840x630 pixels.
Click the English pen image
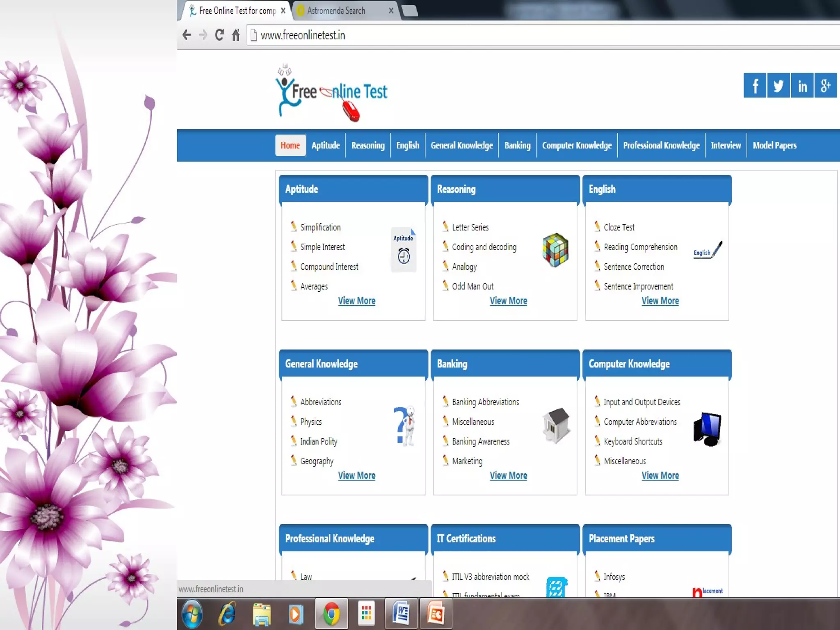coord(708,250)
